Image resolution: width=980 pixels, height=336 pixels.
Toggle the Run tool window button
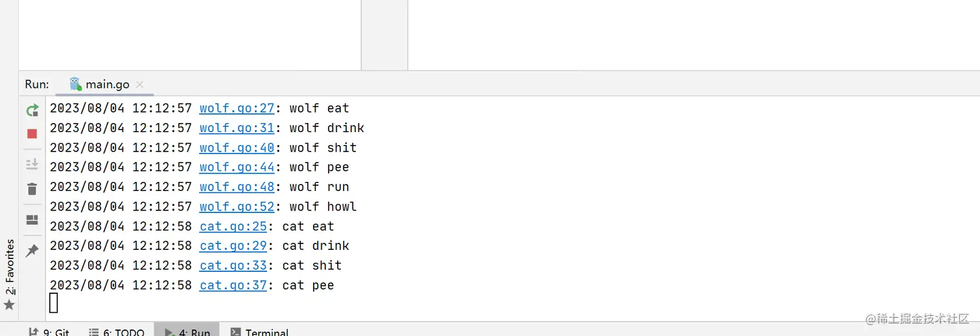(187, 331)
